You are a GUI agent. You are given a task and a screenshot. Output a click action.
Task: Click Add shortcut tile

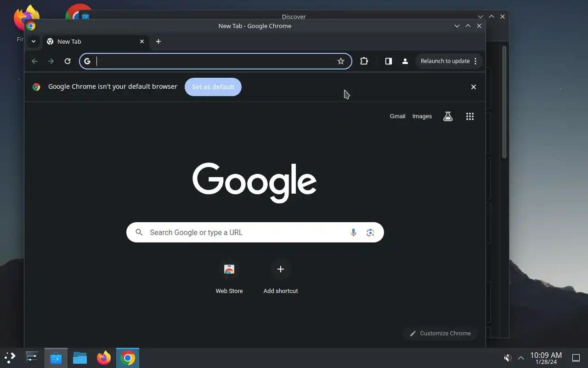[281, 277]
